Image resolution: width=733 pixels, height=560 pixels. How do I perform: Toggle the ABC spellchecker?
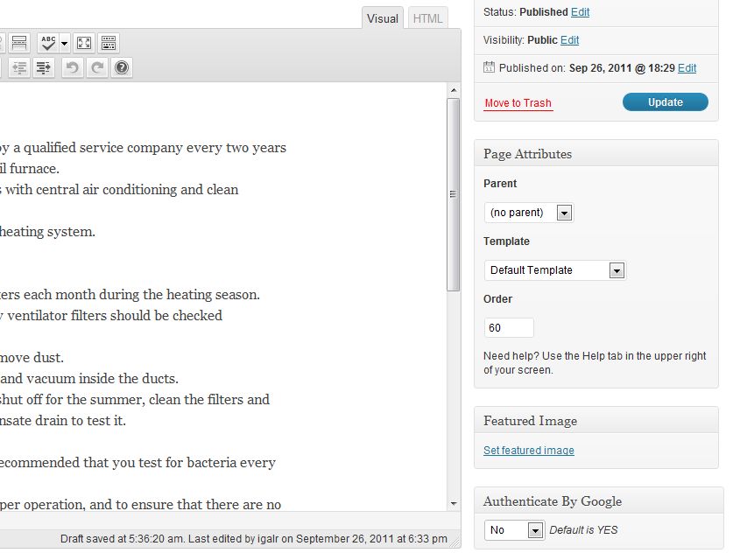click(x=47, y=43)
